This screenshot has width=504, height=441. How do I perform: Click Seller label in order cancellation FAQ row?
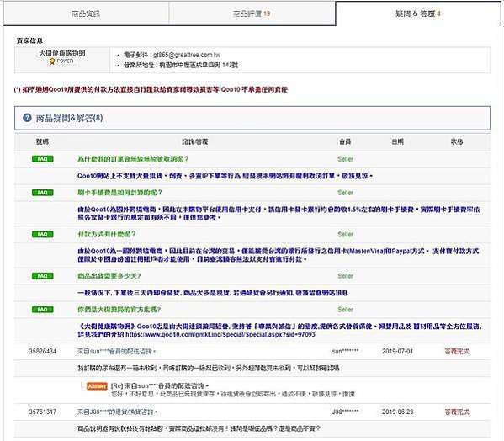(346, 159)
